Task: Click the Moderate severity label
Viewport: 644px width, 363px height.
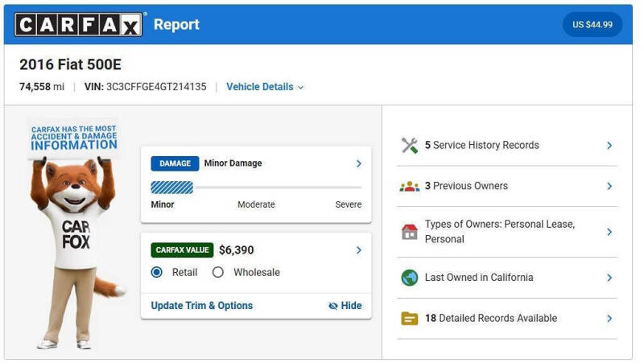Action: [256, 204]
